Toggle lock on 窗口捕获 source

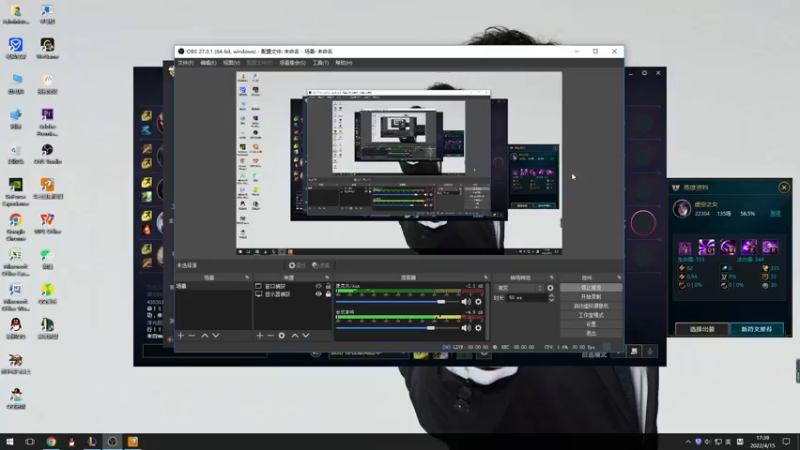[x=328, y=286]
